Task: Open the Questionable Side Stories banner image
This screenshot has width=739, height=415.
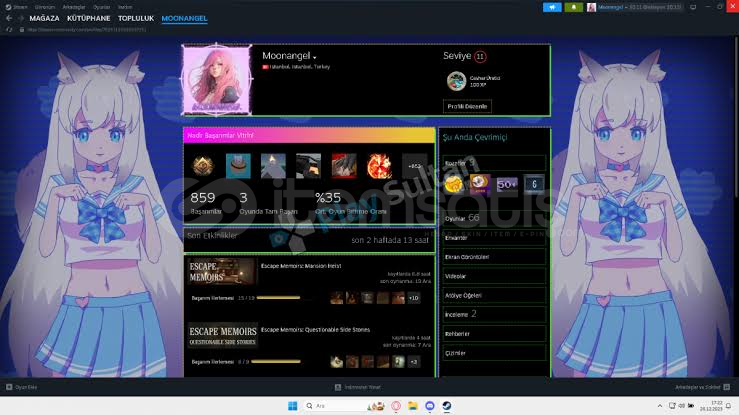Action: [x=222, y=335]
